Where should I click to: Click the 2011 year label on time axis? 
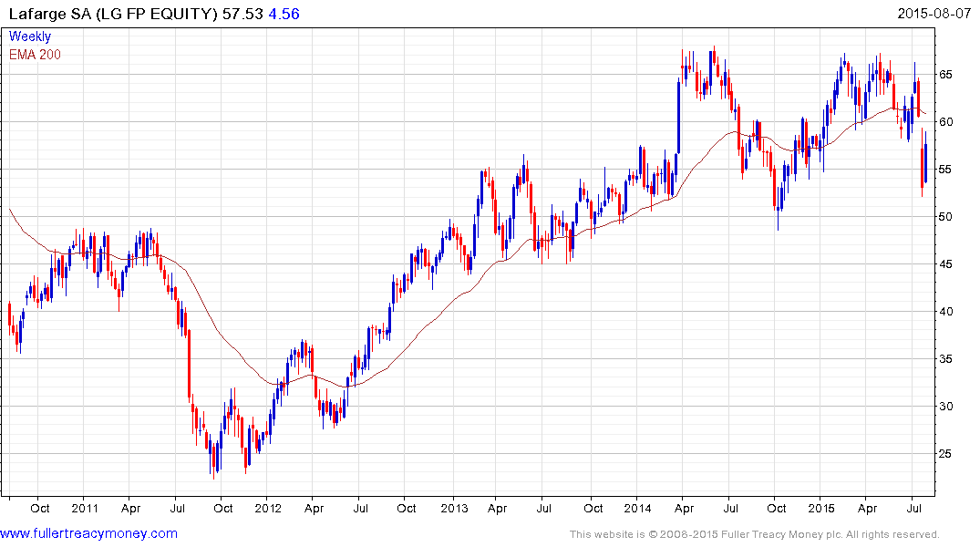85,508
